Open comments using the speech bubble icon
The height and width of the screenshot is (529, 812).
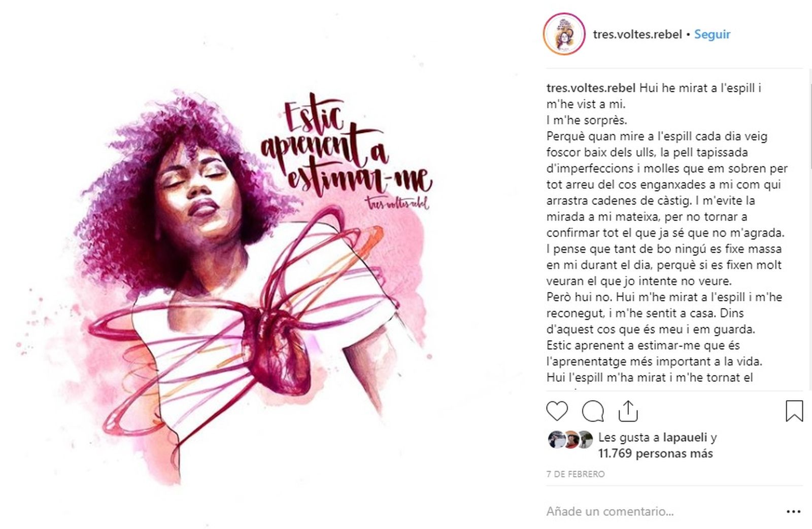pos(592,411)
